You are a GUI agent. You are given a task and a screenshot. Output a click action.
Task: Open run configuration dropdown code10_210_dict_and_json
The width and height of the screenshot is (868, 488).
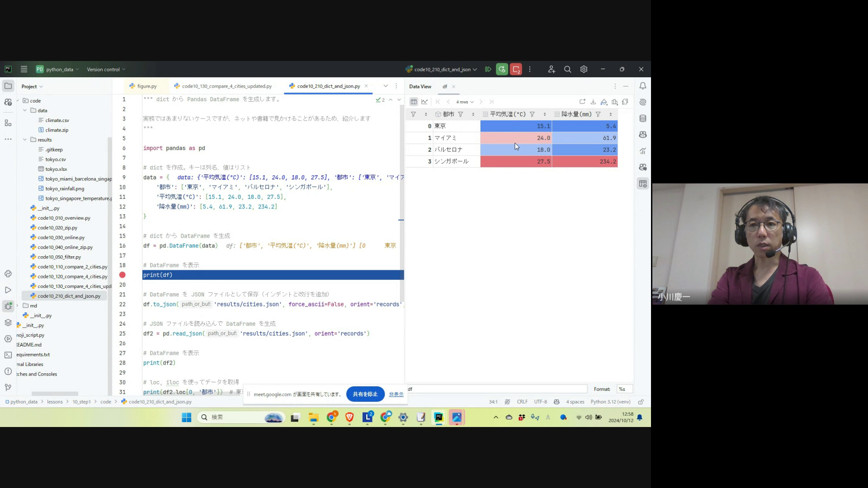(442, 69)
